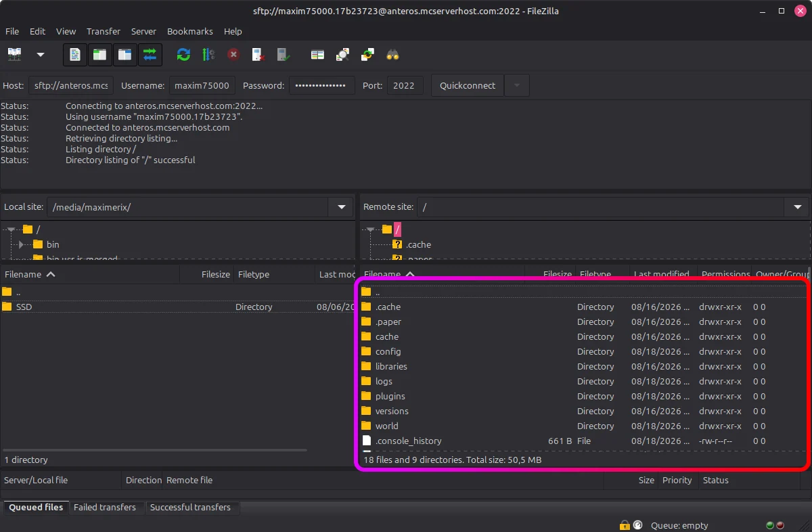Image resolution: width=812 pixels, height=532 pixels.
Task: Disconnect from the current server
Action: 258,55
